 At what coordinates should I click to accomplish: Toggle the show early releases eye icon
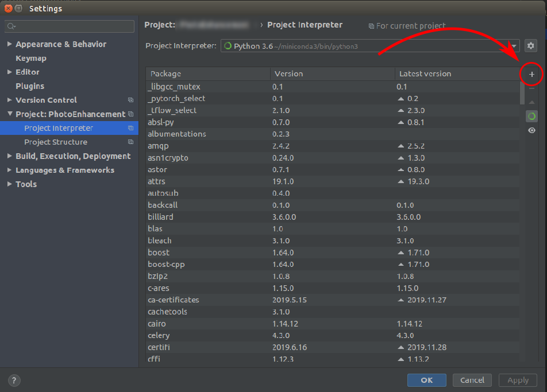pyautogui.click(x=531, y=130)
